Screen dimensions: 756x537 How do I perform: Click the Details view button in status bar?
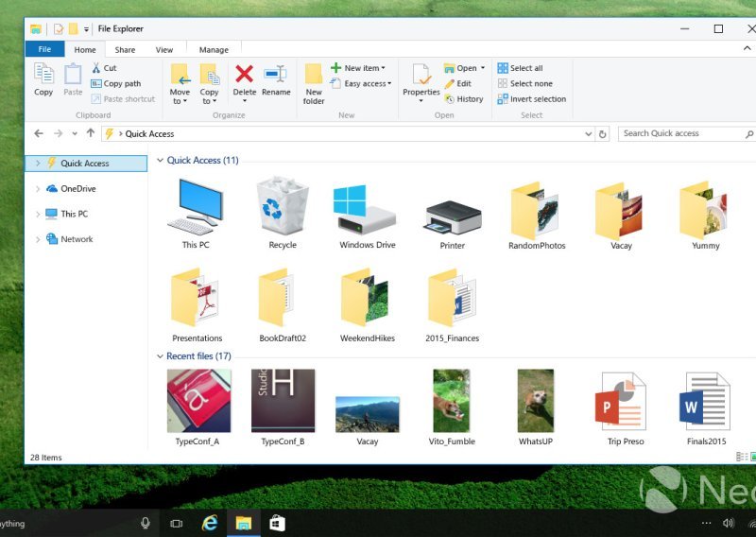click(742, 457)
